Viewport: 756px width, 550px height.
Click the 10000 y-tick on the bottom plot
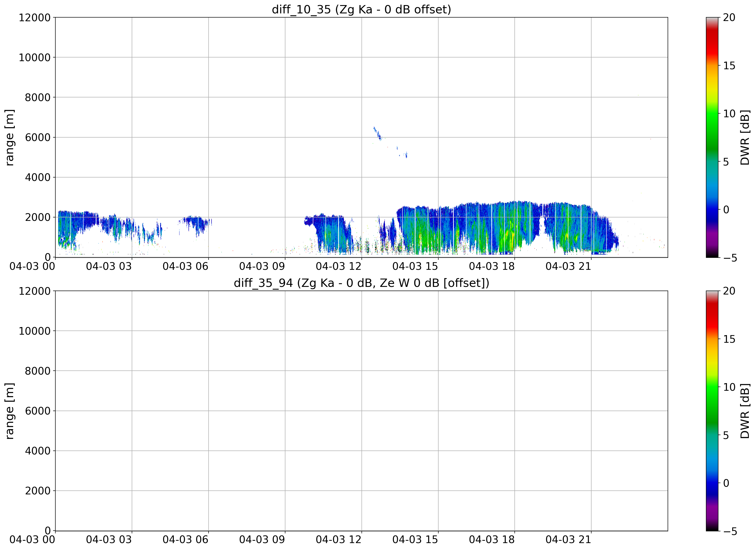(34, 331)
